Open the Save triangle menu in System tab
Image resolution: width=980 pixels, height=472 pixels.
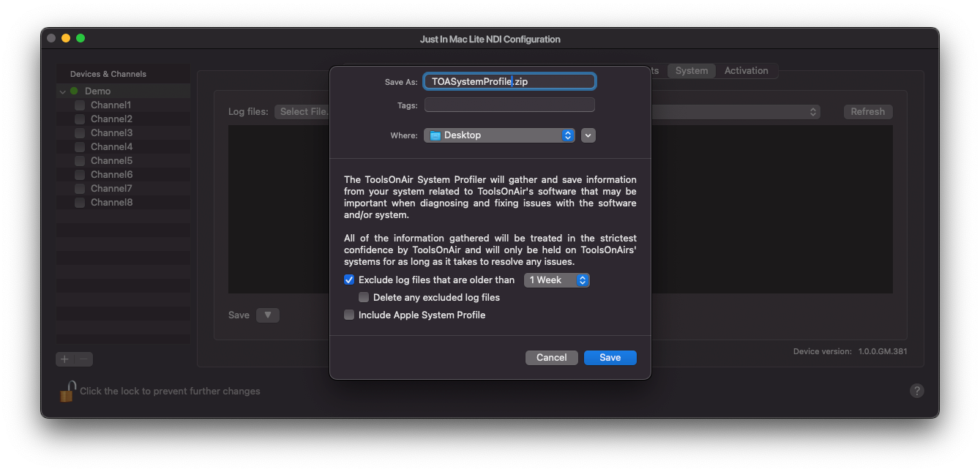click(268, 315)
